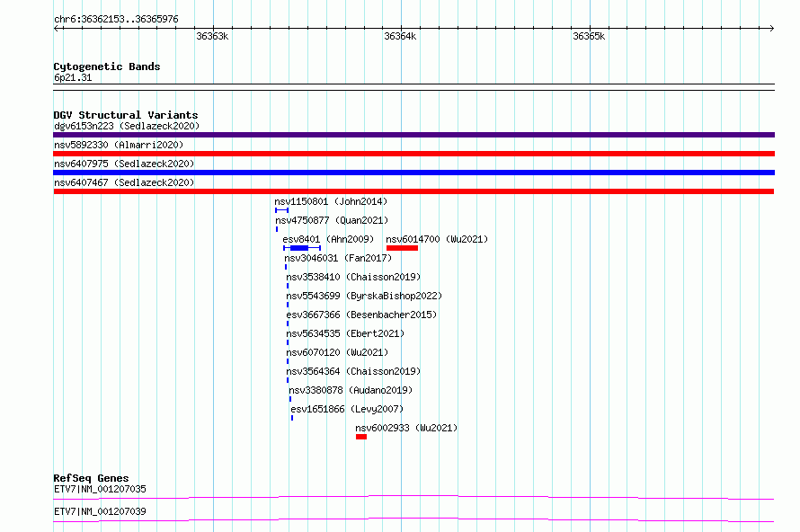The height and width of the screenshot is (532, 800).
Task: Click nsv3564364 (Chaisson2019) label
Action: pyautogui.click(x=353, y=371)
